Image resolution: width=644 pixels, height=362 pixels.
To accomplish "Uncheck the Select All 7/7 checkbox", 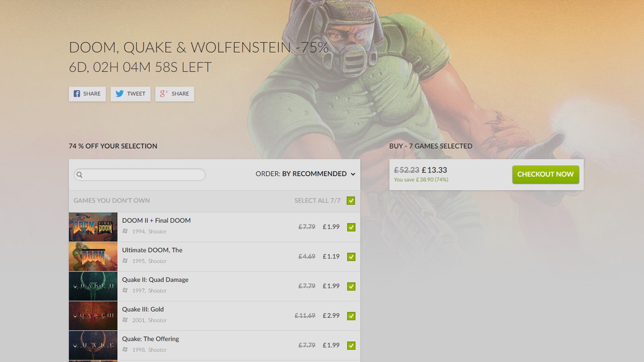I will point(351,200).
